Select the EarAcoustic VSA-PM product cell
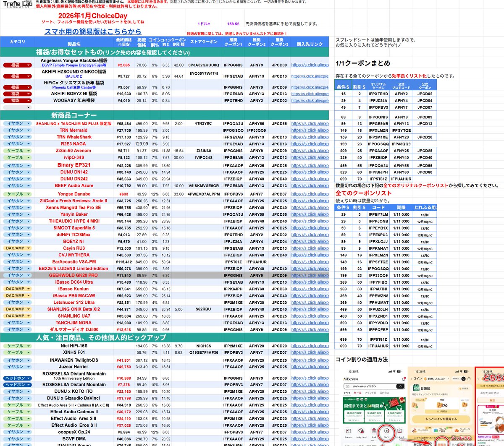 pyautogui.click(x=74, y=262)
